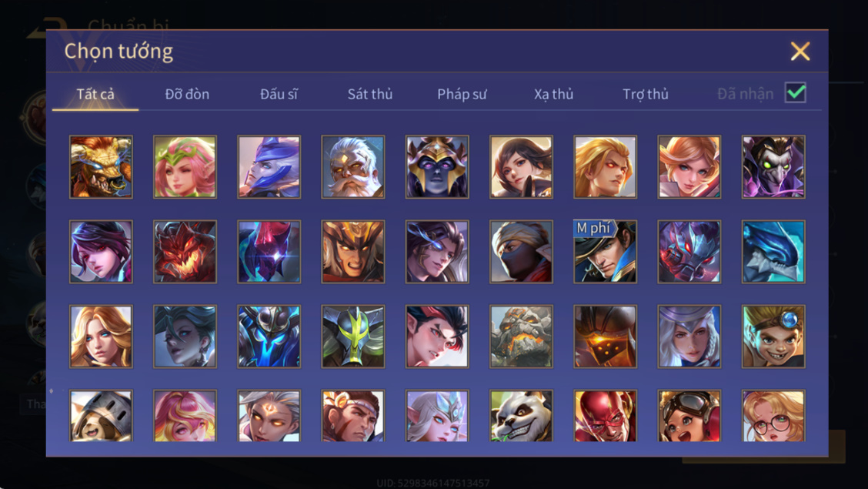The width and height of the screenshot is (868, 489).
Task: Pick the rock golem hero portrait
Action: [521, 337]
